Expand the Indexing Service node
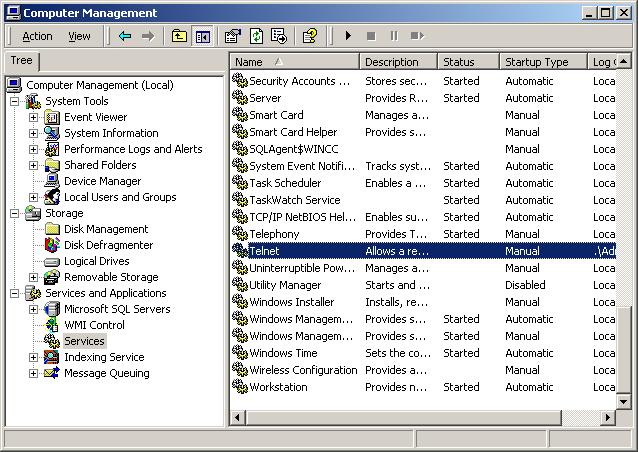The image size is (638, 452). (33, 357)
